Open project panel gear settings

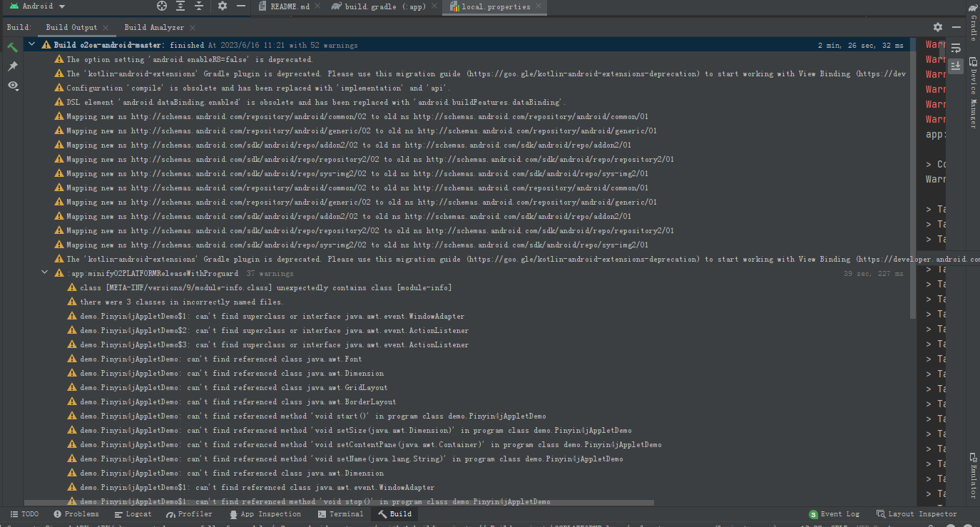click(x=223, y=6)
